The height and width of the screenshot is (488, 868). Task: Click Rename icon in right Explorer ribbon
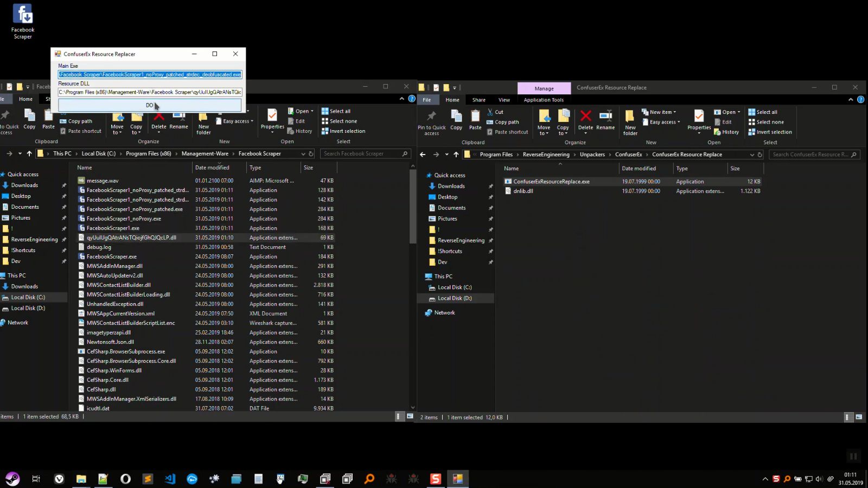(x=605, y=120)
